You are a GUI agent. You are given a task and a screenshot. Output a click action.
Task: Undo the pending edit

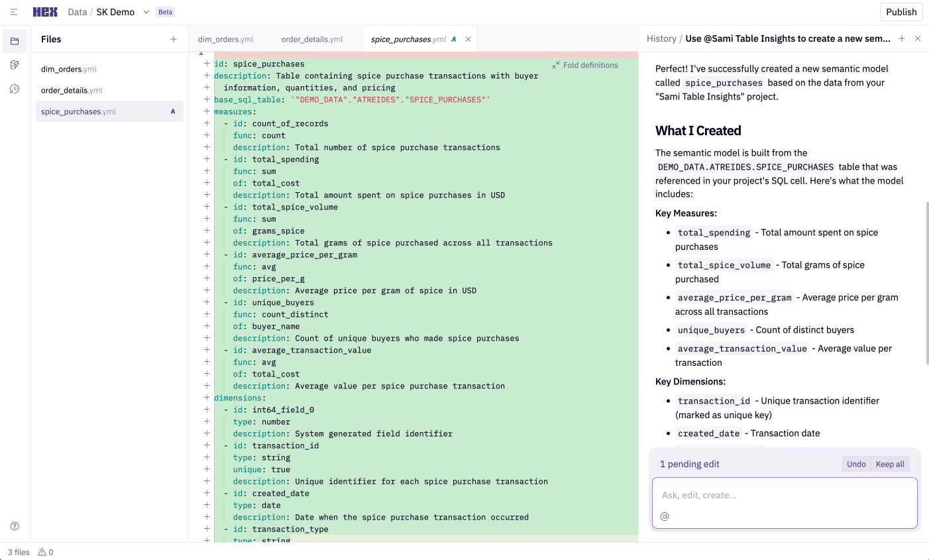(856, 464)
